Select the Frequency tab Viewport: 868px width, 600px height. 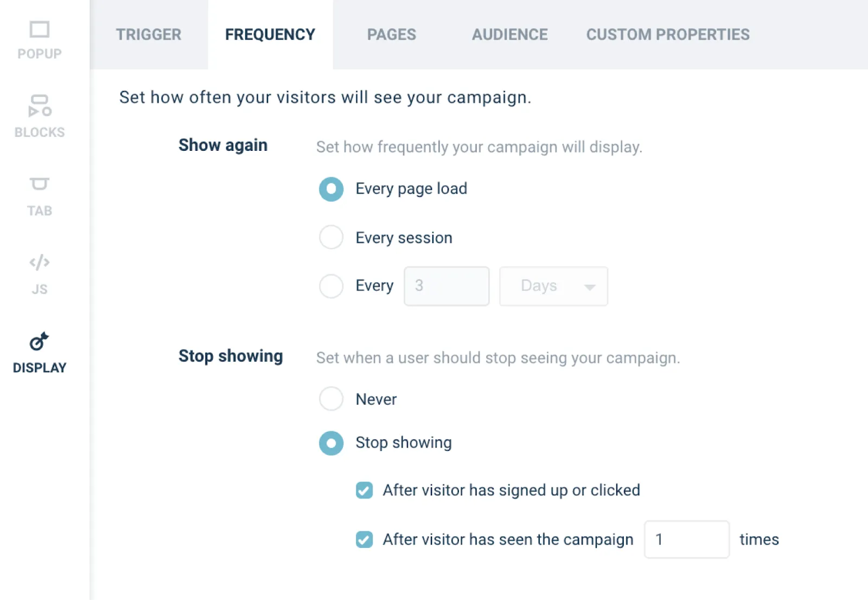[x=270, y=35]
